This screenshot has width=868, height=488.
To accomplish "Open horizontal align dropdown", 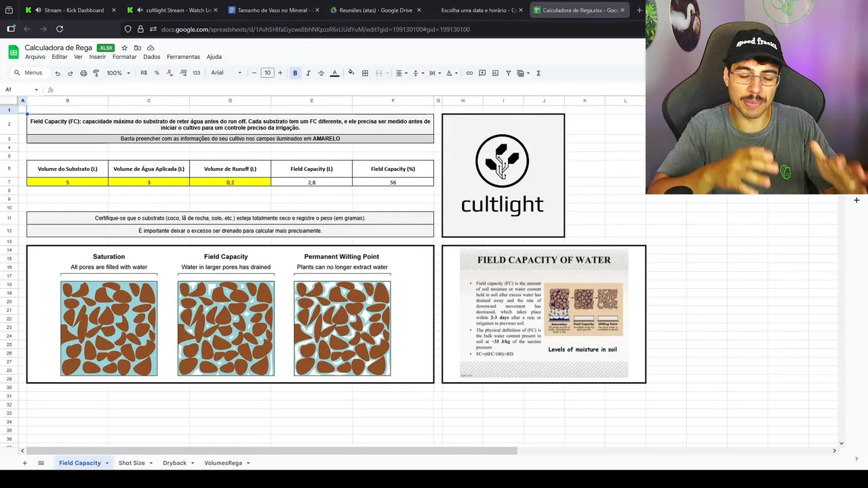I will pos(401,73).
